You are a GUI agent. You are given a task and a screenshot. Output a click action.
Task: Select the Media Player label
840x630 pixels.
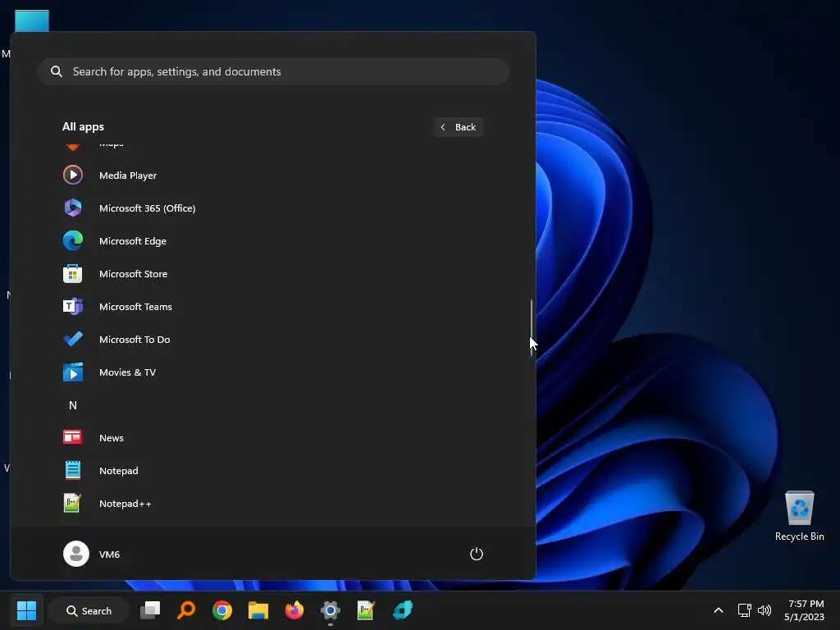[128, 176]
